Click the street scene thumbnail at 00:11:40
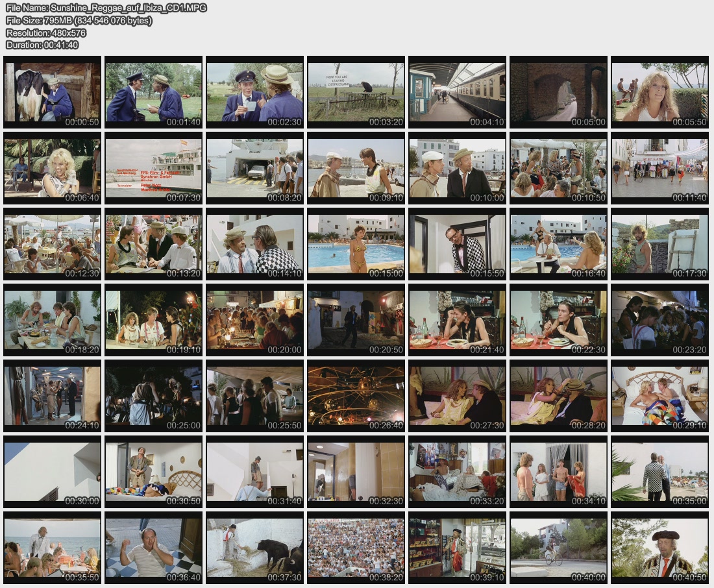 click(x=659, y=168)
